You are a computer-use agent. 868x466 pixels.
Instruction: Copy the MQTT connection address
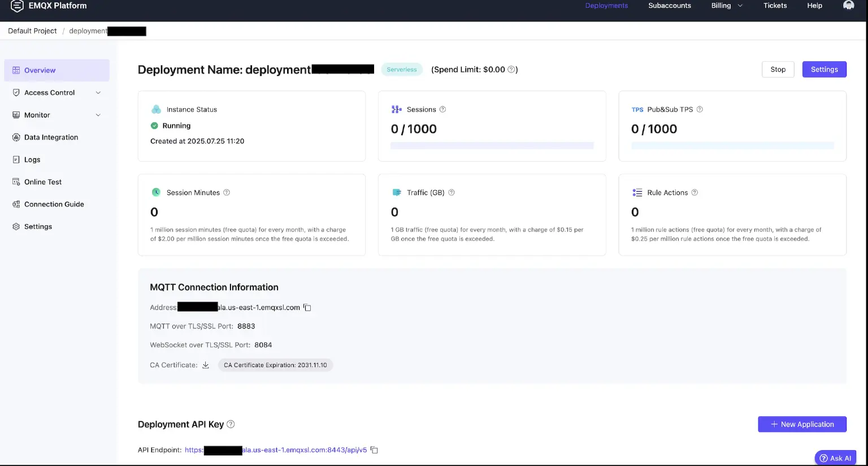click(307, 308)
